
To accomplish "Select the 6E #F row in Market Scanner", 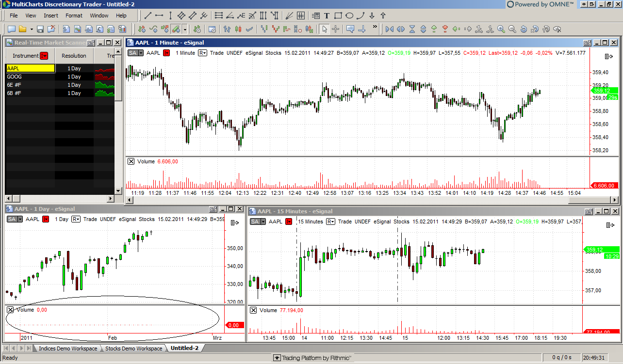I will (x=60, y=85).
